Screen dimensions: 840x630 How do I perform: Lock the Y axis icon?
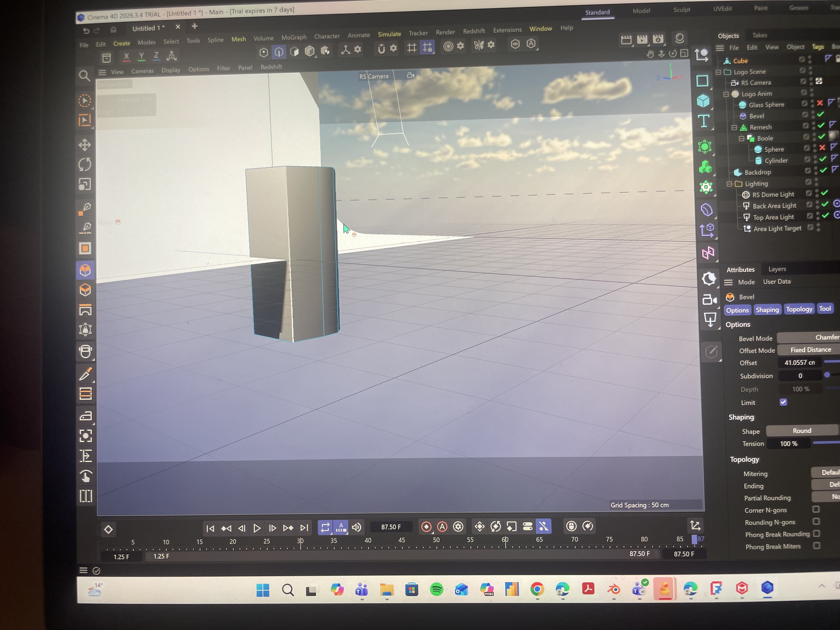tap(141, 57)
